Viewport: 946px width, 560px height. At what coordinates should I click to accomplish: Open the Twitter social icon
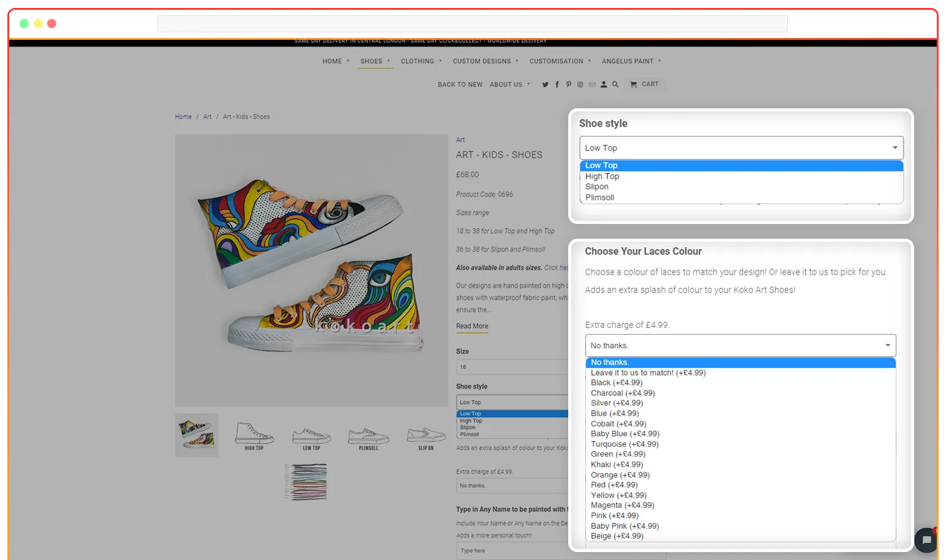[545, 84]
